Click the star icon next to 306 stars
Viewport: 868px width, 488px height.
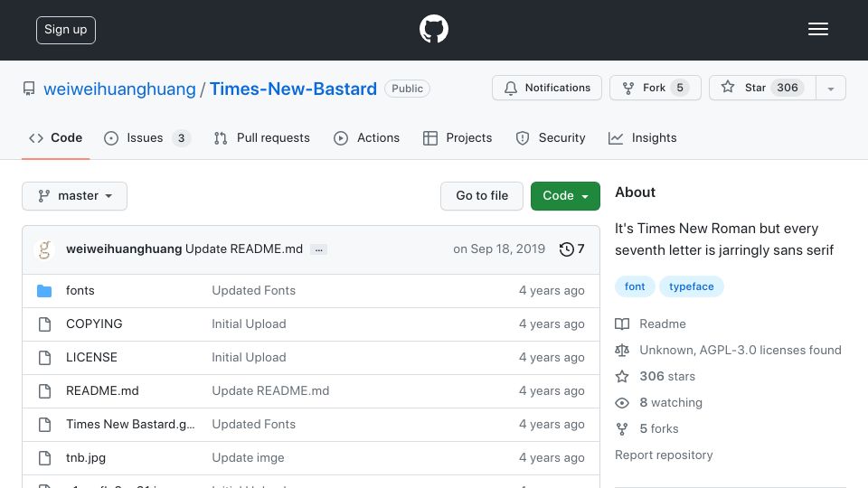(x=622, y=377)
